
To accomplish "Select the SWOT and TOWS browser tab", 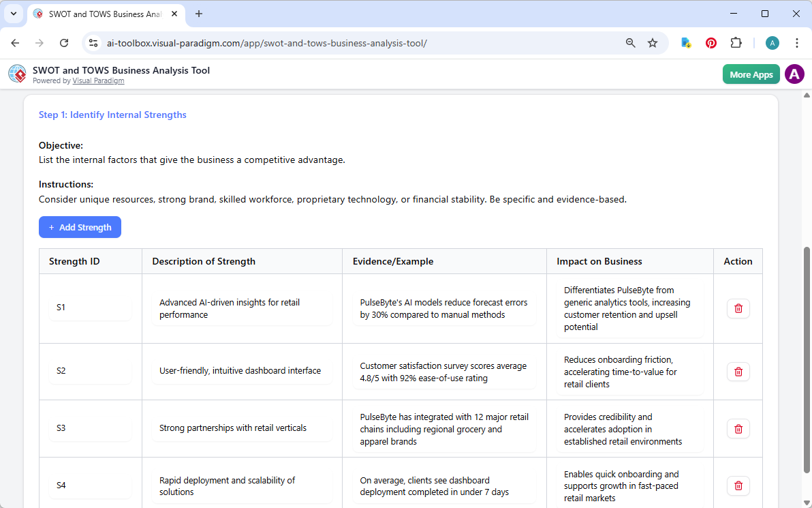I will (x=99, y=14).
